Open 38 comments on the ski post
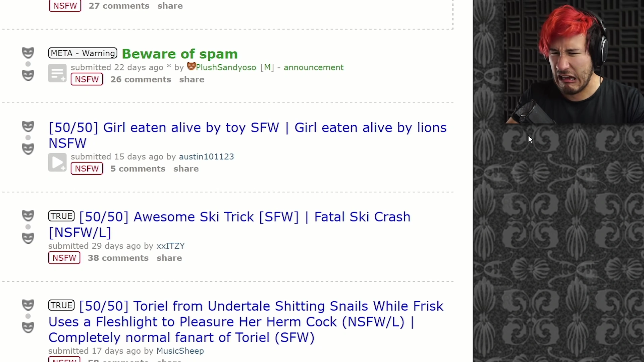The height and width of the screenshot is (362, 644). [118, 258]
